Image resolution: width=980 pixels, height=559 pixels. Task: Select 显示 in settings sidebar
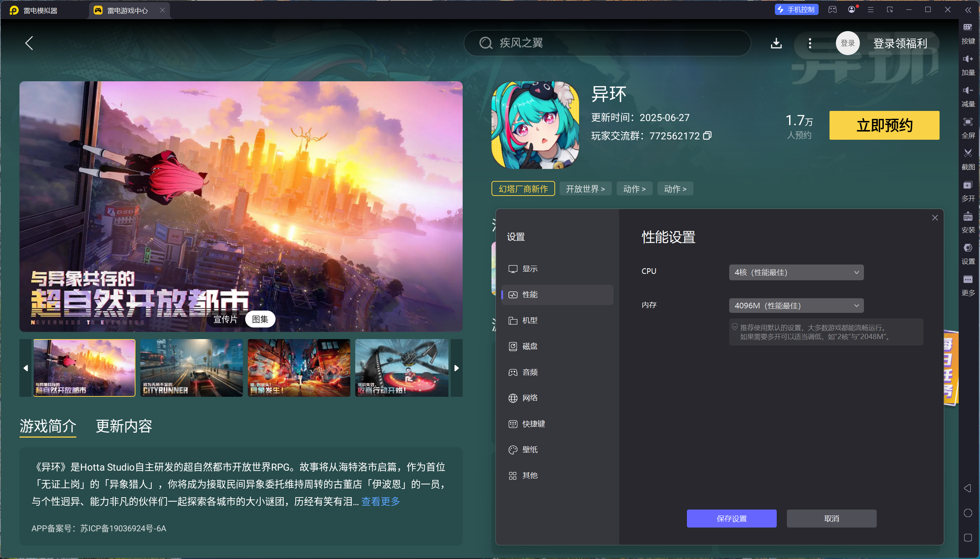click(557, 269)
